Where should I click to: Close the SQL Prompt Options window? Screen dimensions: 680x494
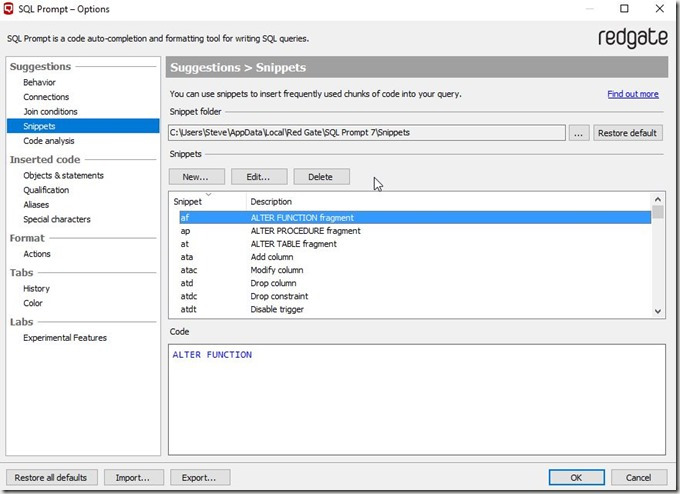(660, 9)
